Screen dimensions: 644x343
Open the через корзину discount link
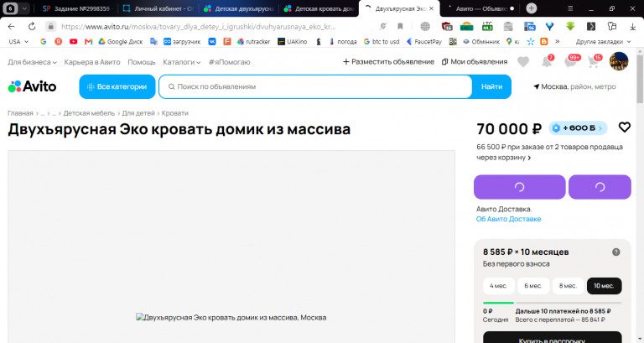coord(503,158)
